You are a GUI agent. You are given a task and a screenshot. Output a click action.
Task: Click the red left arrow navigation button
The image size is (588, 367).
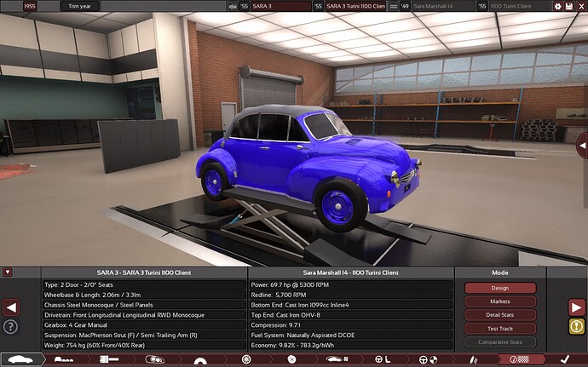coord(11,307)
